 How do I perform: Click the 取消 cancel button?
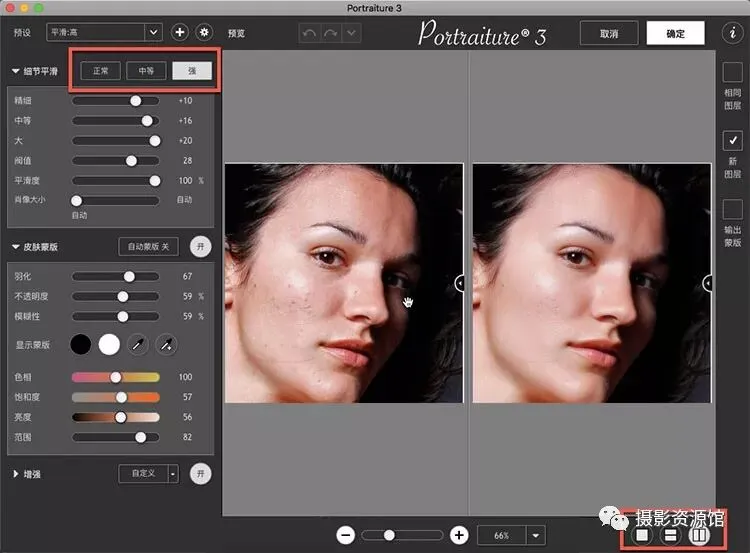coord(609,33)
